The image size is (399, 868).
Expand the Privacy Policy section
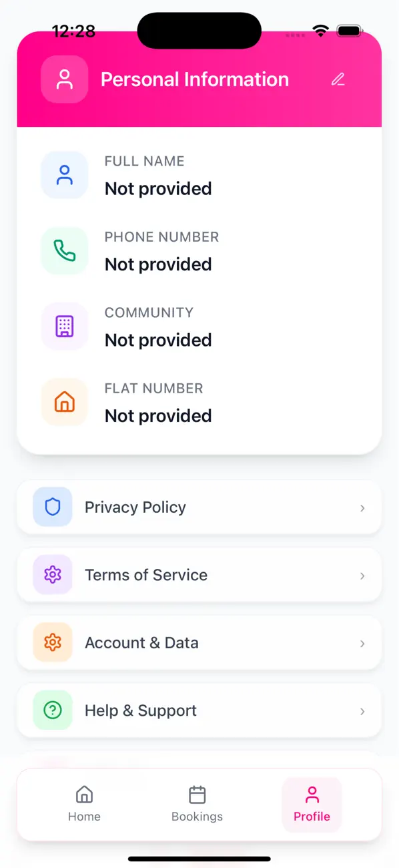click(x=362, y=507)
